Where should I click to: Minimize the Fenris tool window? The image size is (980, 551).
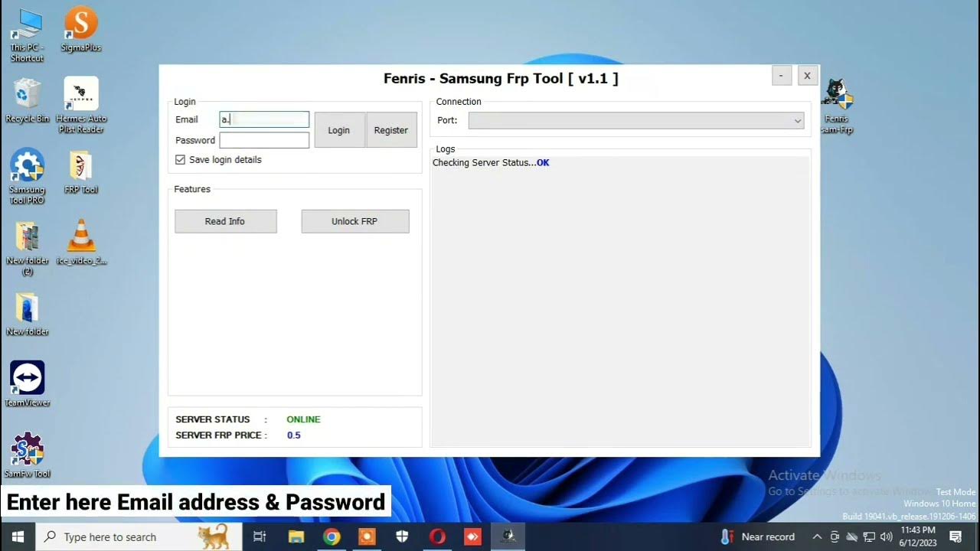[x=781, y=75]
